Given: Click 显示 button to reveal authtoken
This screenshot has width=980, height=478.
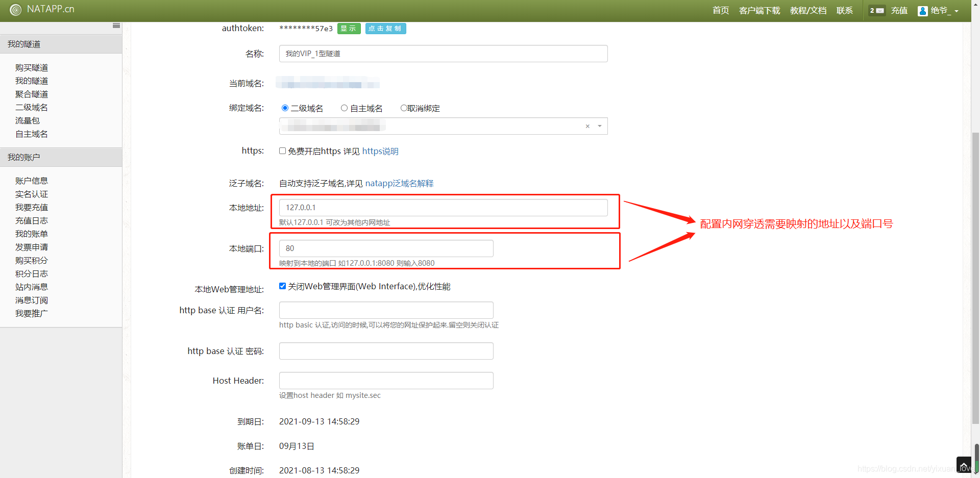Looking at the screenshot, I should tap(349, 29).
